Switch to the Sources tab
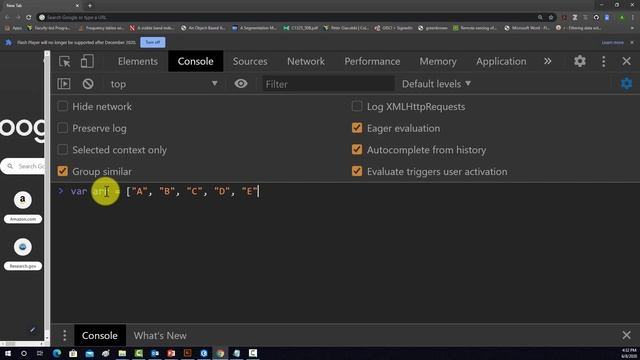 [250, 61]
